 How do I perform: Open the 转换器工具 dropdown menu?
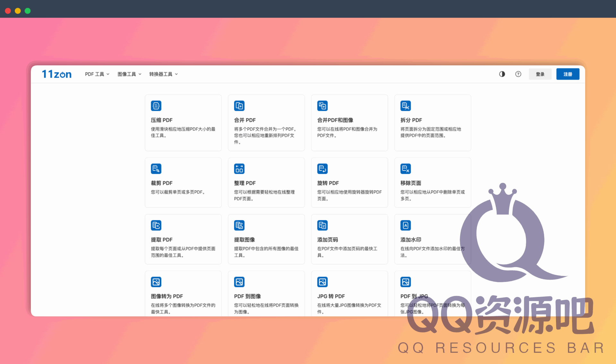pos(163,74)
